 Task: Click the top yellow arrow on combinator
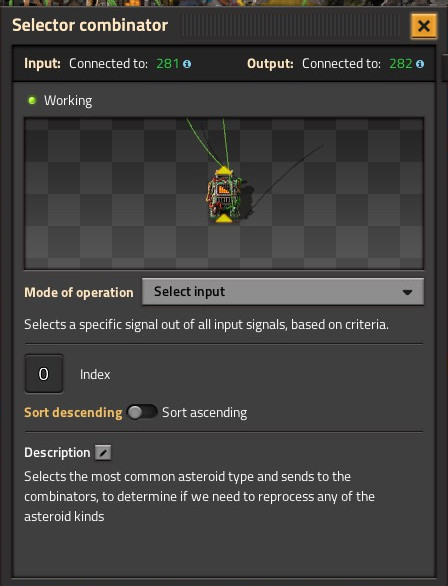(224, 171)
